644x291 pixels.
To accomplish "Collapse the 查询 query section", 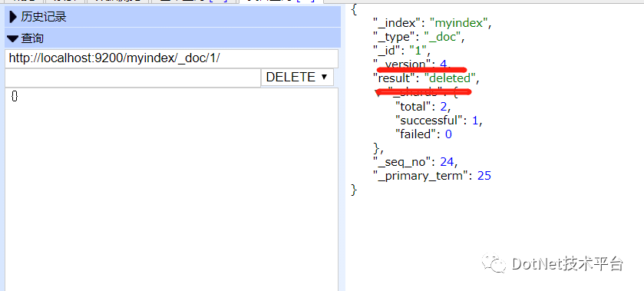I will click(173, 38).
